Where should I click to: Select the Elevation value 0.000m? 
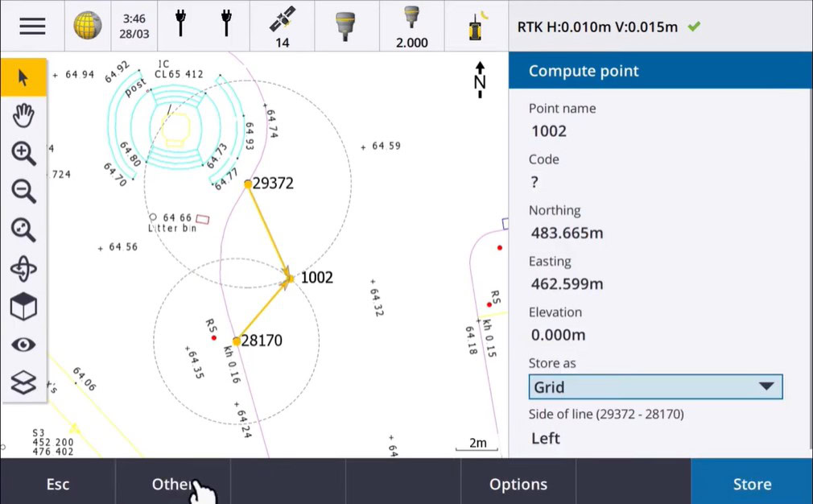coord(558,334)
